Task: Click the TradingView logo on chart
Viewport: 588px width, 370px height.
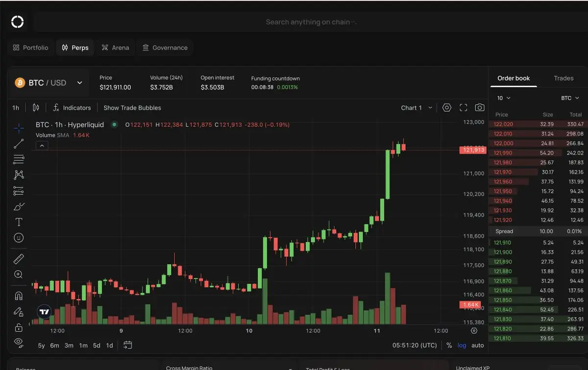Action: 44,312
